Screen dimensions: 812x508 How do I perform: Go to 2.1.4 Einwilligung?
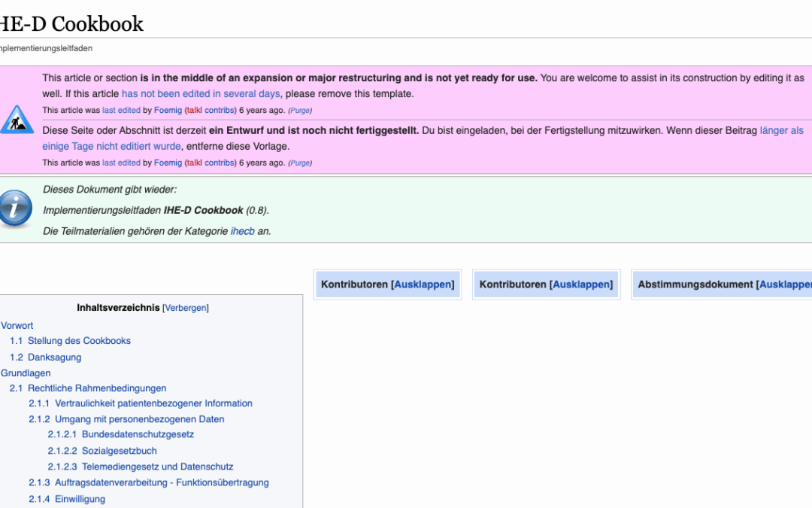click(x=67, y=499)
